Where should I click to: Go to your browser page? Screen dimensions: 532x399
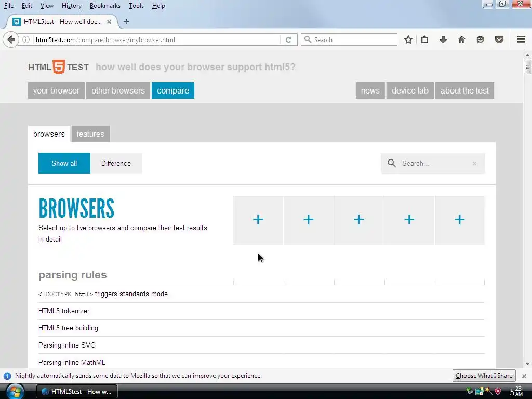[x=56, y=90]
